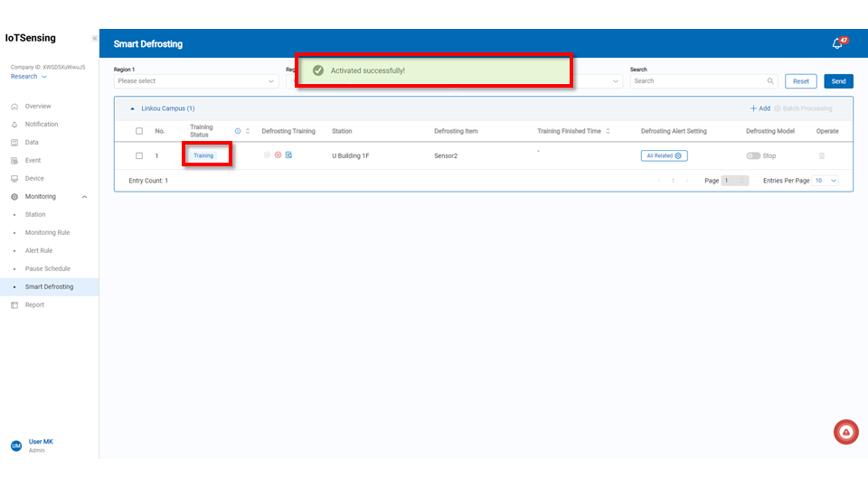The height and width of the screenshot is (488, 868).
Task: Click the Reset button
Action: point(800,81)
